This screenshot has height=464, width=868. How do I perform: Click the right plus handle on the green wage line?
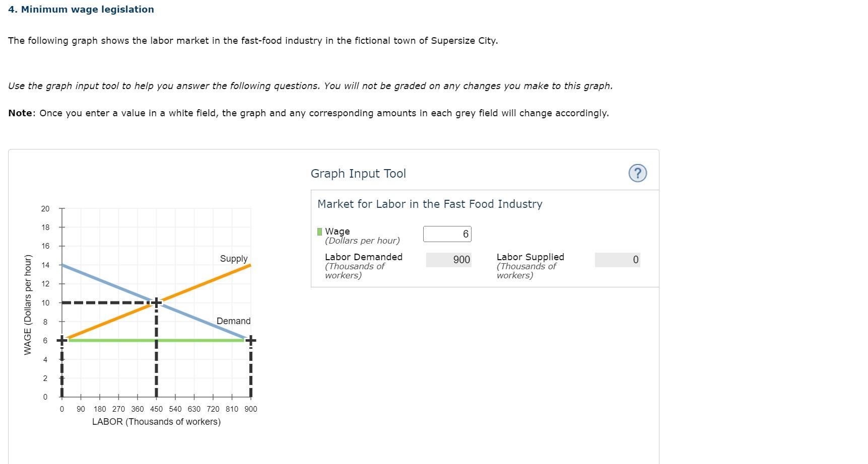point(250,340)
